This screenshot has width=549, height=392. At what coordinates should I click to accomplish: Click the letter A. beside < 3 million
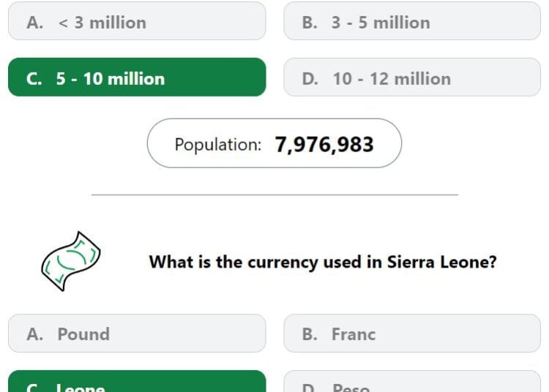pos(35,23)
